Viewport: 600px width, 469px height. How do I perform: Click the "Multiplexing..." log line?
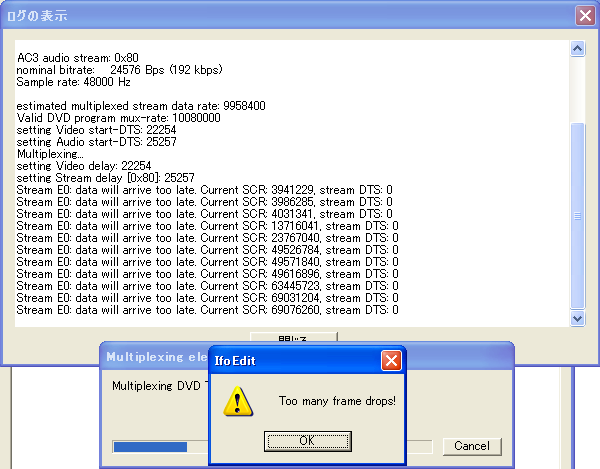tap(50, 153)
